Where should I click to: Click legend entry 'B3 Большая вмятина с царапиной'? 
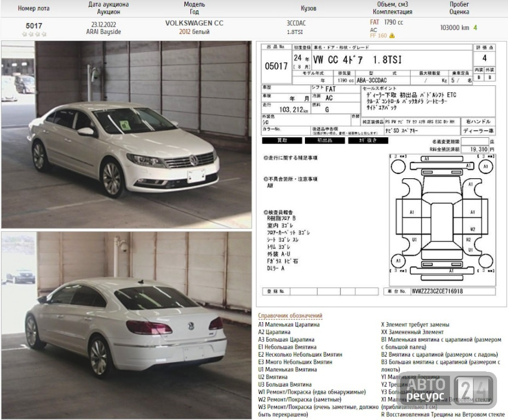click(441, 365)
